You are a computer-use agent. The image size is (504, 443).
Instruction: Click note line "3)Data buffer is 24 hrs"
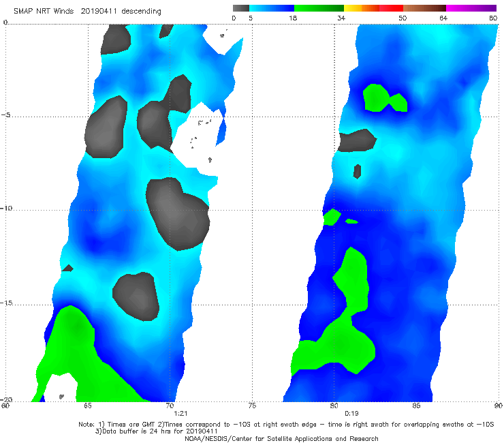pyautogui.click(x=156, y=431)
